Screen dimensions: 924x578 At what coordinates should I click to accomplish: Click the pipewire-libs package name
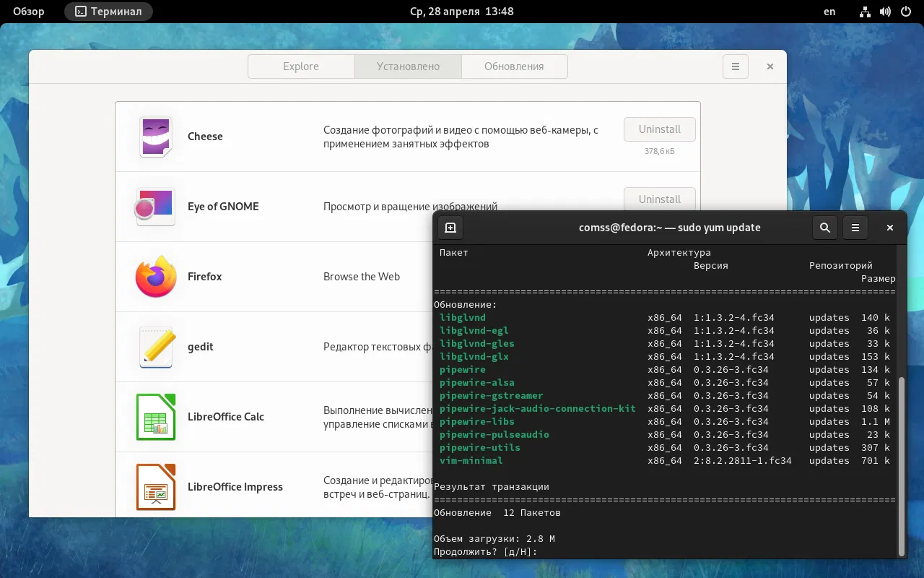point(477,422)
